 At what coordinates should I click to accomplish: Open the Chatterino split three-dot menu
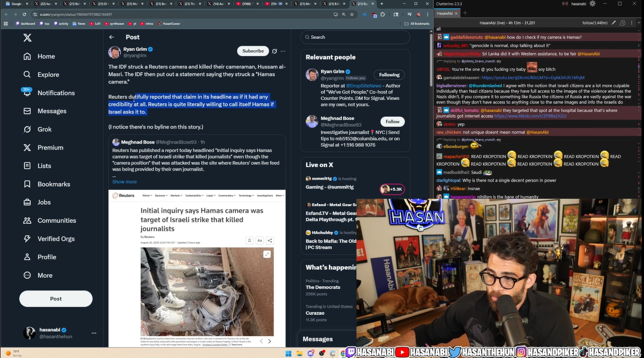point(631,23)
